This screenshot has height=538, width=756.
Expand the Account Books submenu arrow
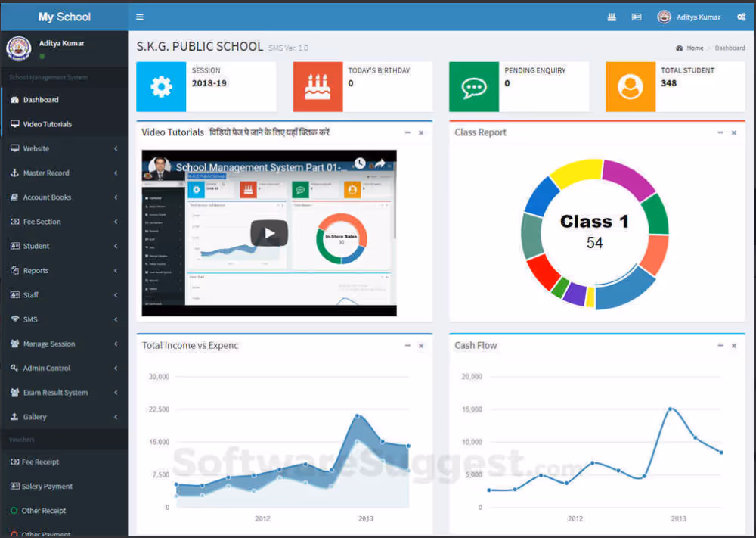click(116, 197)
